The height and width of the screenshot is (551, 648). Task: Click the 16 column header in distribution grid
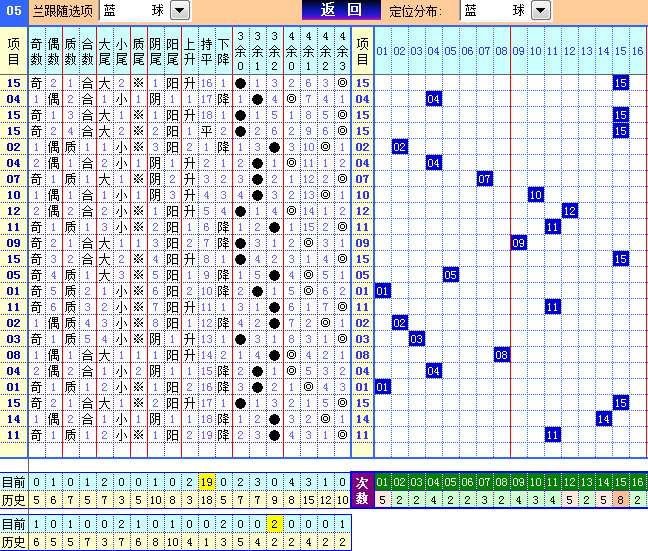638,51
